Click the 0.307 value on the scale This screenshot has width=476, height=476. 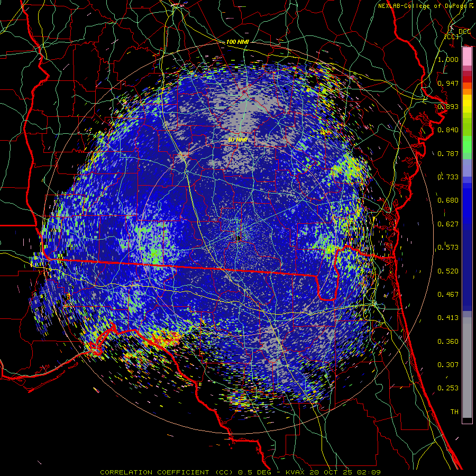point(448,364)
